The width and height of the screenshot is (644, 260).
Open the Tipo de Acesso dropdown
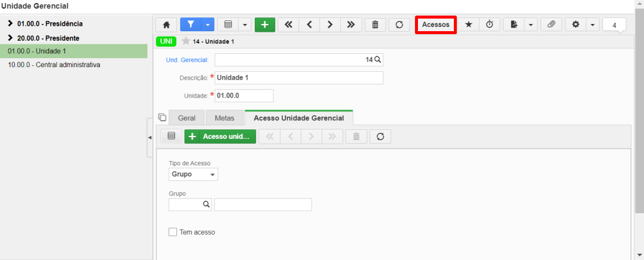pyautogui.click(x=194, y=174)
